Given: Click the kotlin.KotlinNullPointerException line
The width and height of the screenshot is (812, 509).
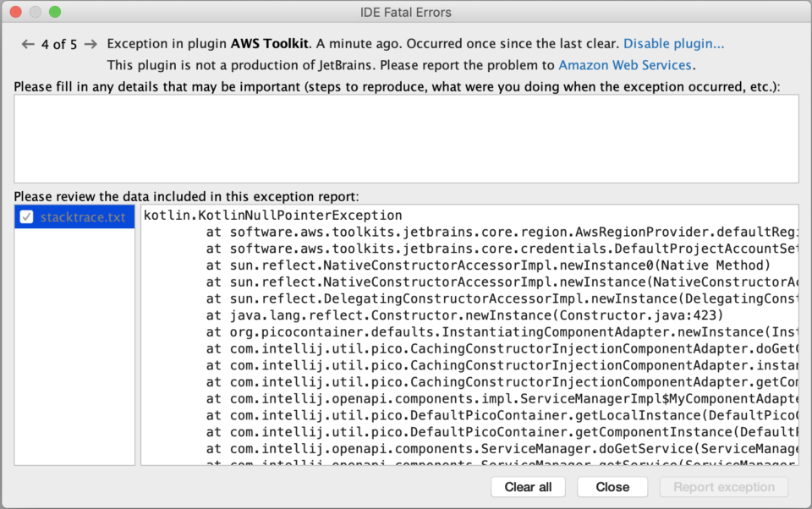Looking at the screenshot, I should (273, 216).
